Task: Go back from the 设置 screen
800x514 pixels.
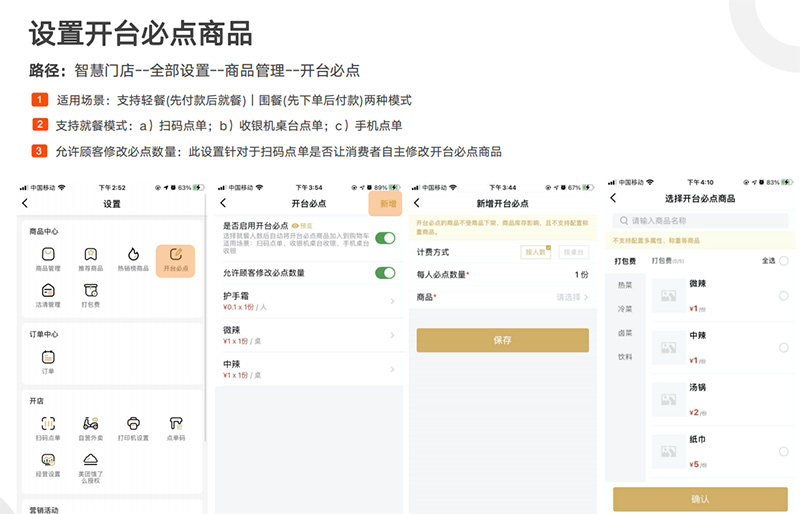Action: (x=25, y=203)
